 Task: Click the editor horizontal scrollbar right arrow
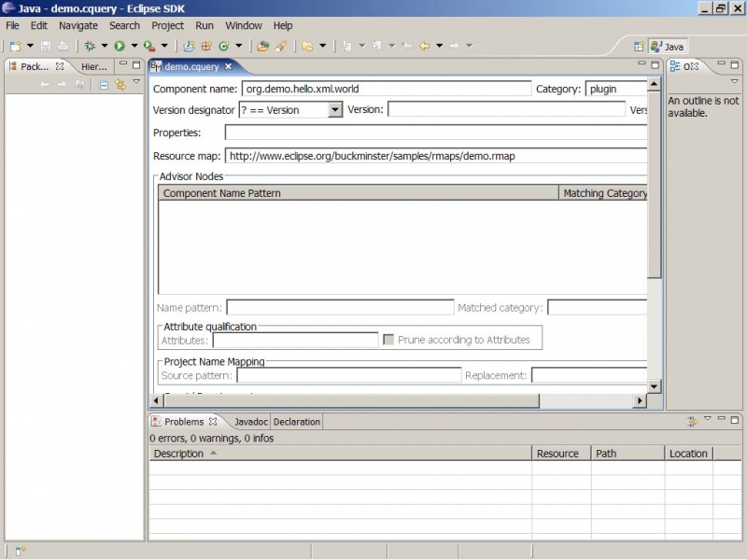coord(640,401)
